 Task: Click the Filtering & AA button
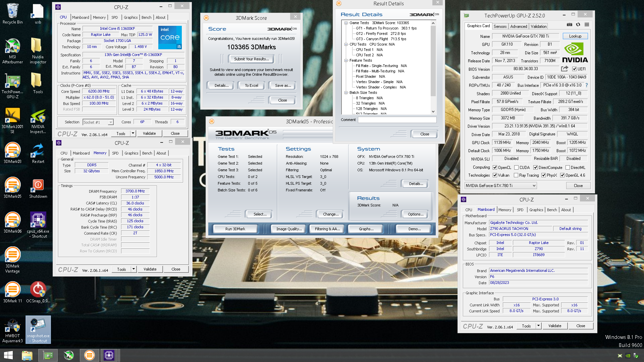tap(327, 229)
